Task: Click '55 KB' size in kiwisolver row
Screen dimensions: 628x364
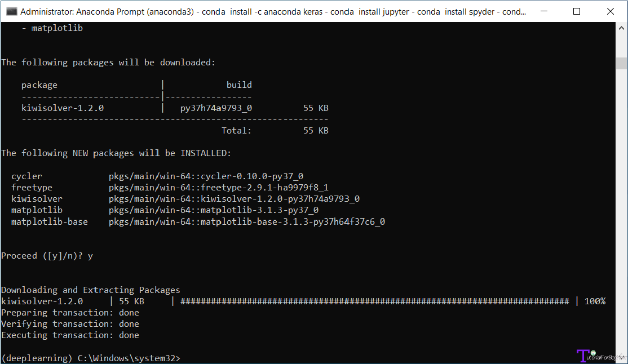Action: 316,108
